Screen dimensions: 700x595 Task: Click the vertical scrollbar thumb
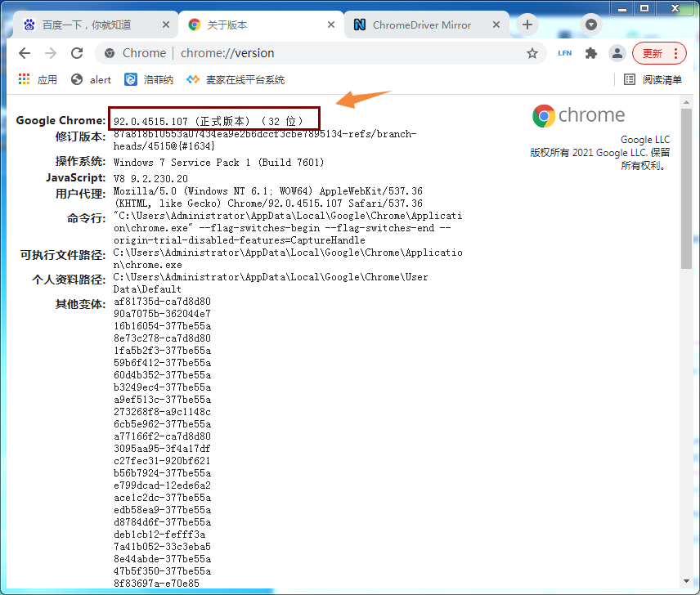[x=686, y=189]
